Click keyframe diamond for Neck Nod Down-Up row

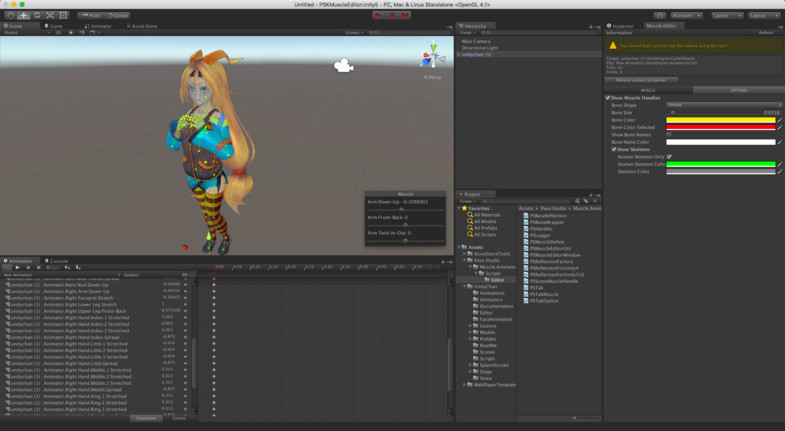tap(214, 285)
